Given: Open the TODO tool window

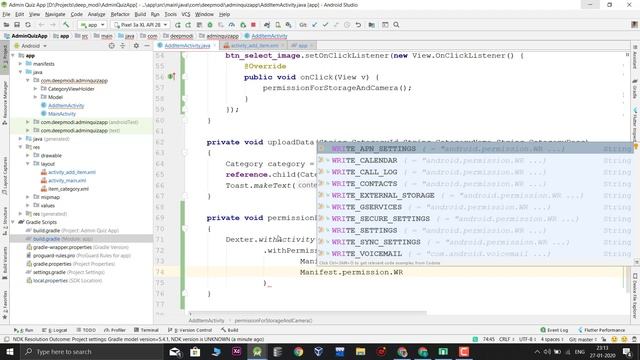Looking at the screenshot, I should coord(86,330).
